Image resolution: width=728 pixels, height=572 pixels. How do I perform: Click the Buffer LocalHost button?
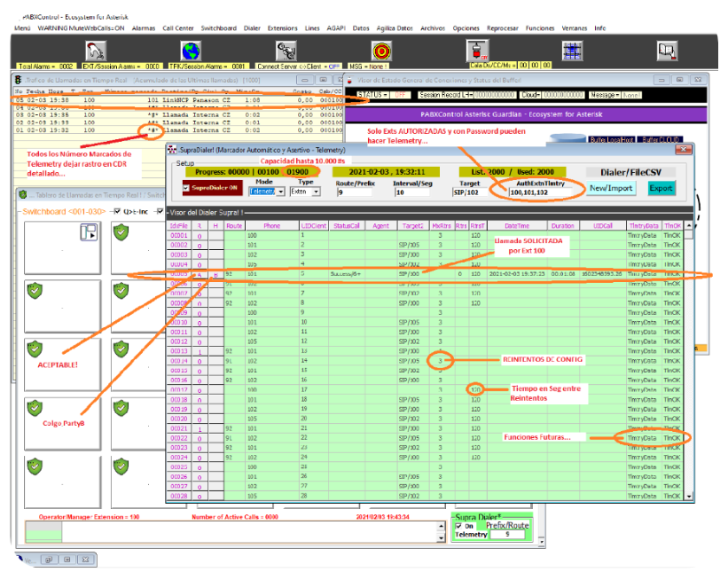612,139
